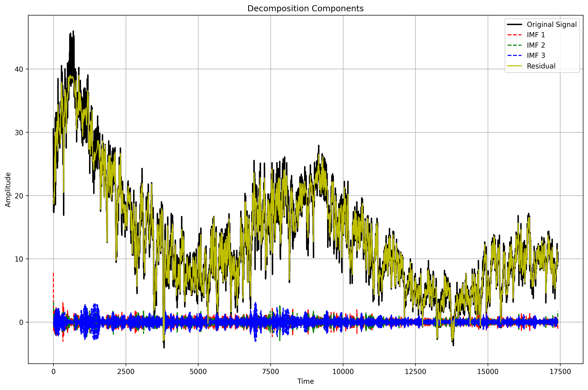Click the y-axis tick label '20'

point(19,196)
